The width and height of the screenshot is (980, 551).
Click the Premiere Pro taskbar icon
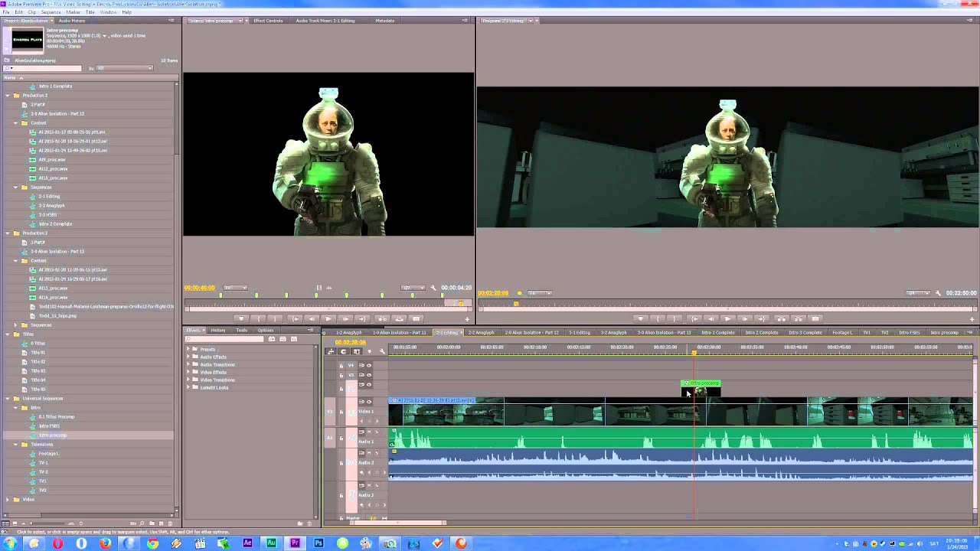[295, 543]
